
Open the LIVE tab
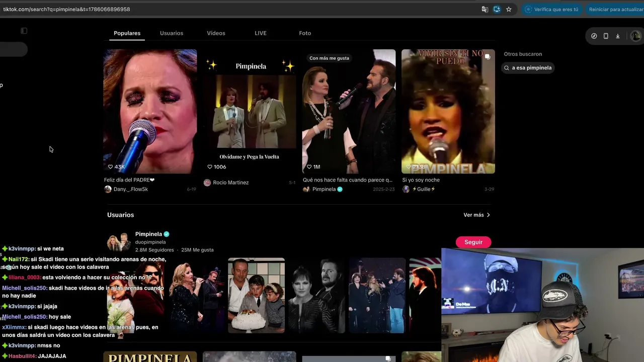click(x=261, y=33)
